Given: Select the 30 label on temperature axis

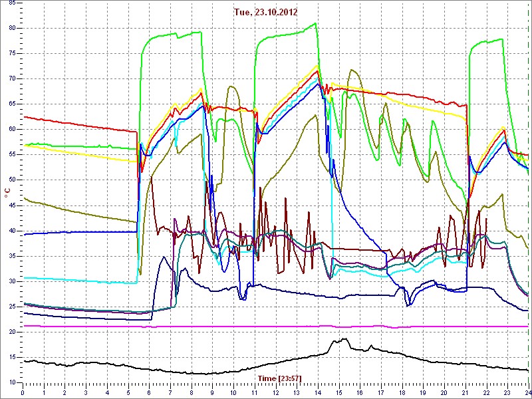Looking at the screenshot, I should [12, 281].
